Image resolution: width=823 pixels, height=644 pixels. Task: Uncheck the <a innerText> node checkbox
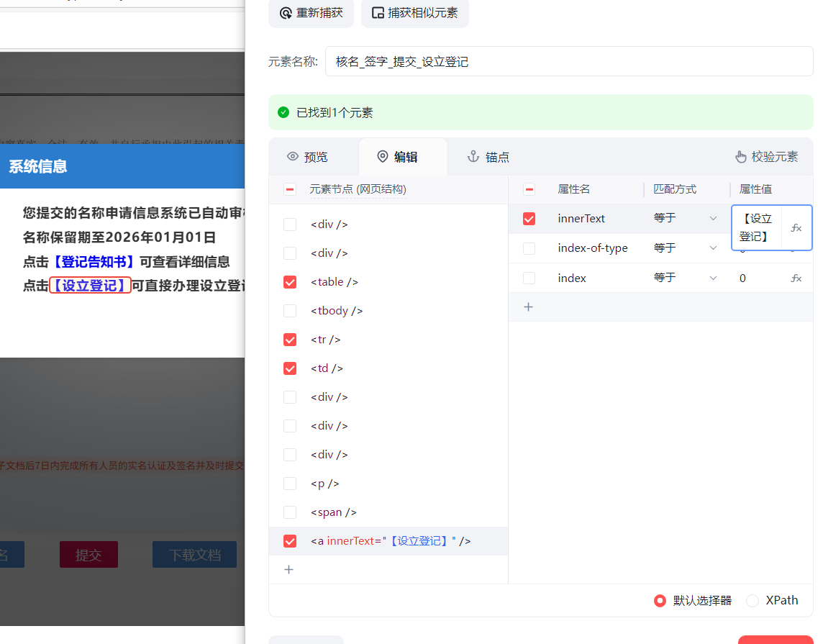(x=290, y=541)
